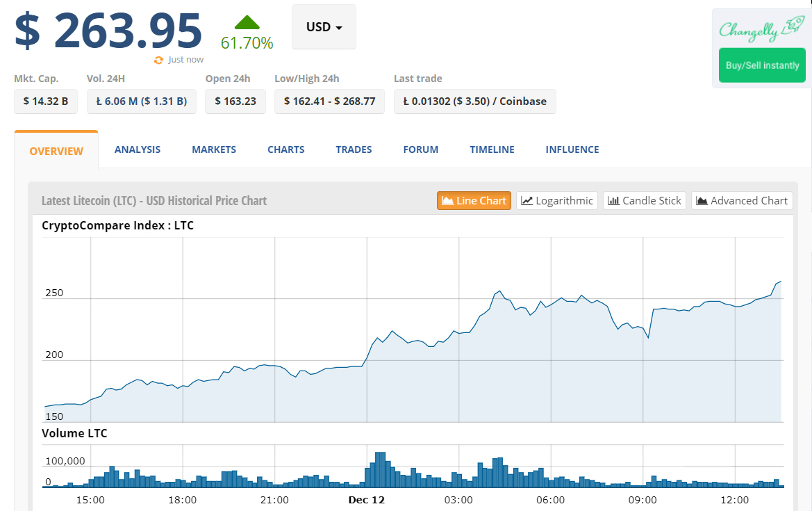The height and width of the screenshot is (511, 812).
Task: Go to the Charts tab
Action: [x=286, y=149]
